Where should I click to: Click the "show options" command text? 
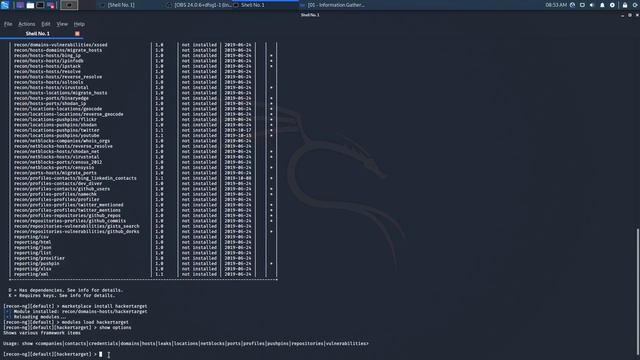pos(116,327)
